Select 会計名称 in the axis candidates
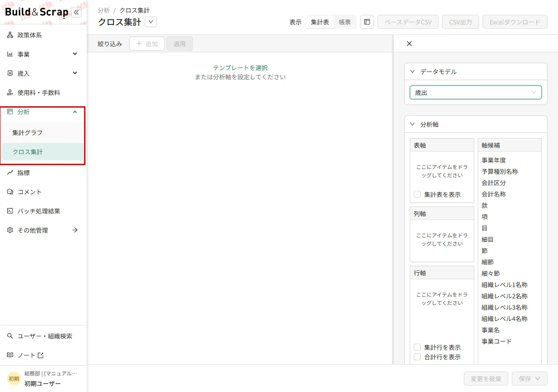The image size is (558, 392). click(494, 194)
